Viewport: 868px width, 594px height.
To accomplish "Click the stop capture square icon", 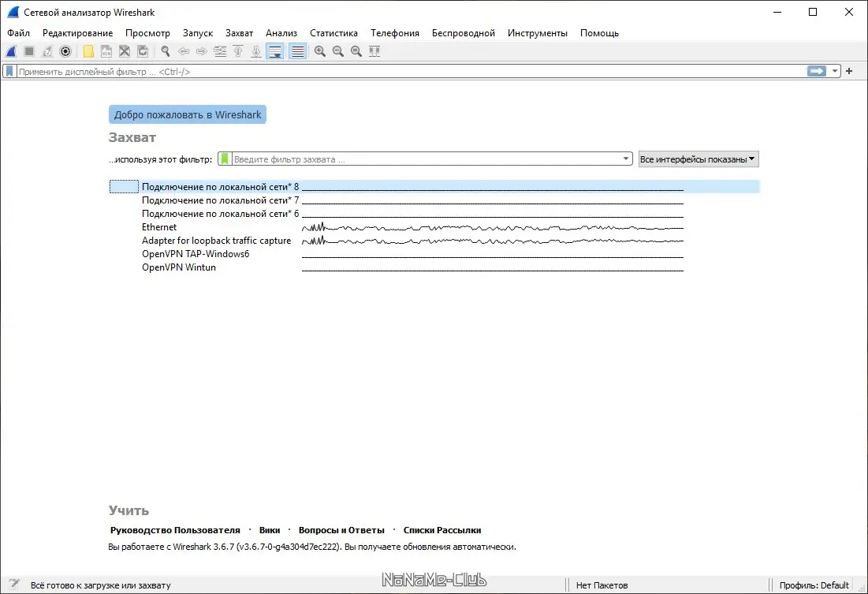I will [29, 51].
